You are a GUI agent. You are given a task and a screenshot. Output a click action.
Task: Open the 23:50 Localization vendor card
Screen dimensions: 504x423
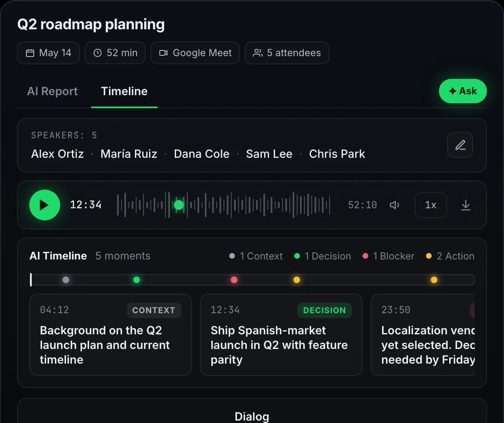[x=423, y=335]
